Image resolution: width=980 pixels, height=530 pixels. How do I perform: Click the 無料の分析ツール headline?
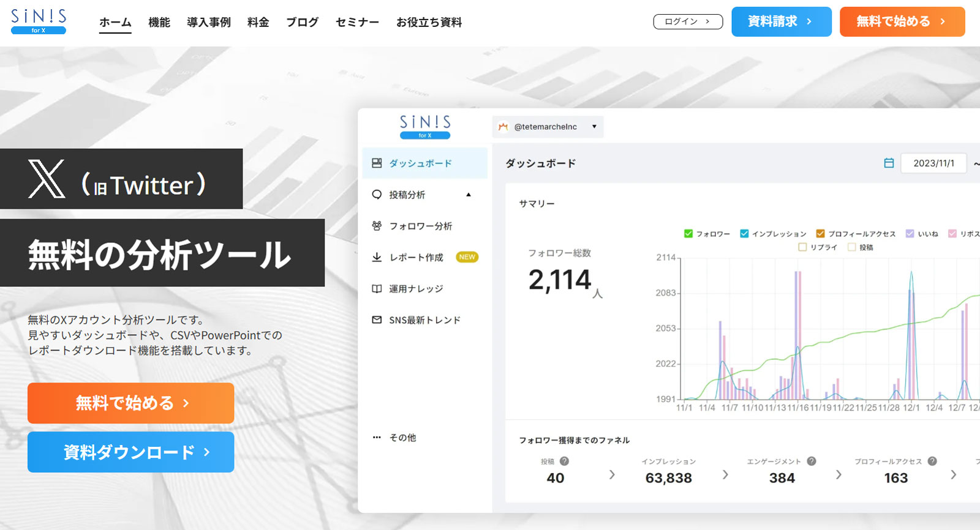160,254
